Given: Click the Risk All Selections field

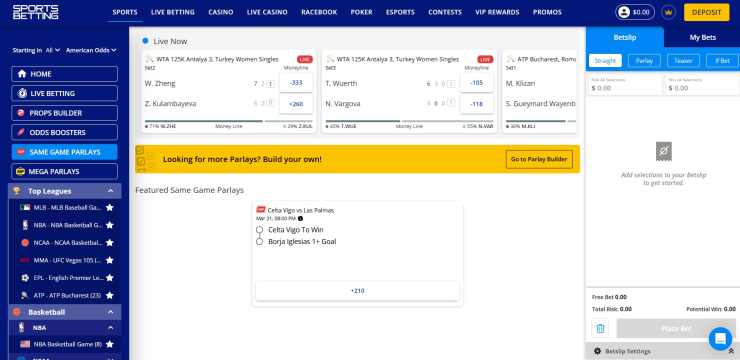Looking at the screenshot, I should point(624,85).
